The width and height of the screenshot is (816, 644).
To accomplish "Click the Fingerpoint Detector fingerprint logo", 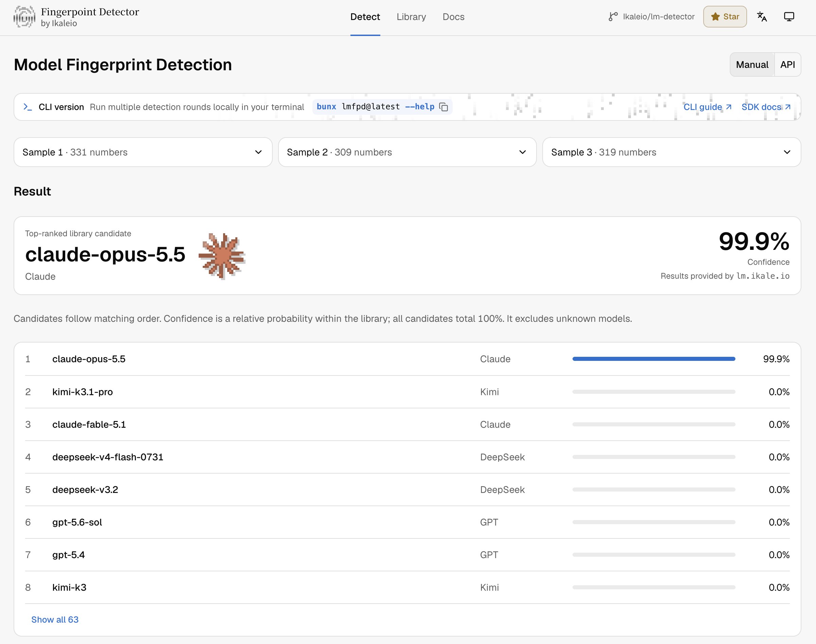I will click(x=24, y=17).
